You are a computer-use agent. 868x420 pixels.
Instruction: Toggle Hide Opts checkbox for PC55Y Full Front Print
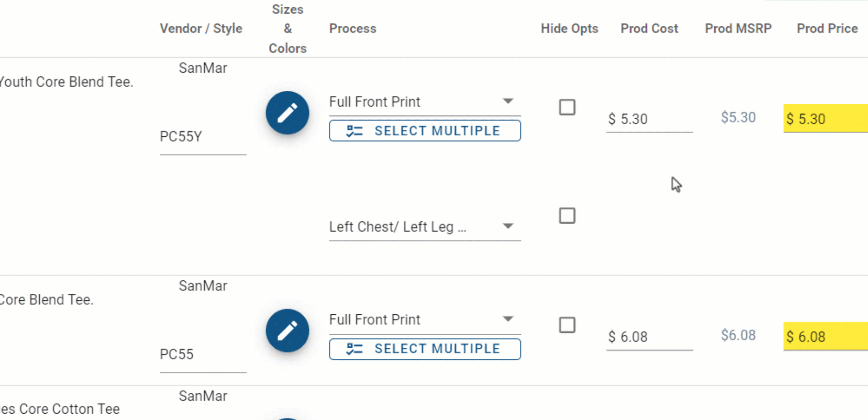567,107
